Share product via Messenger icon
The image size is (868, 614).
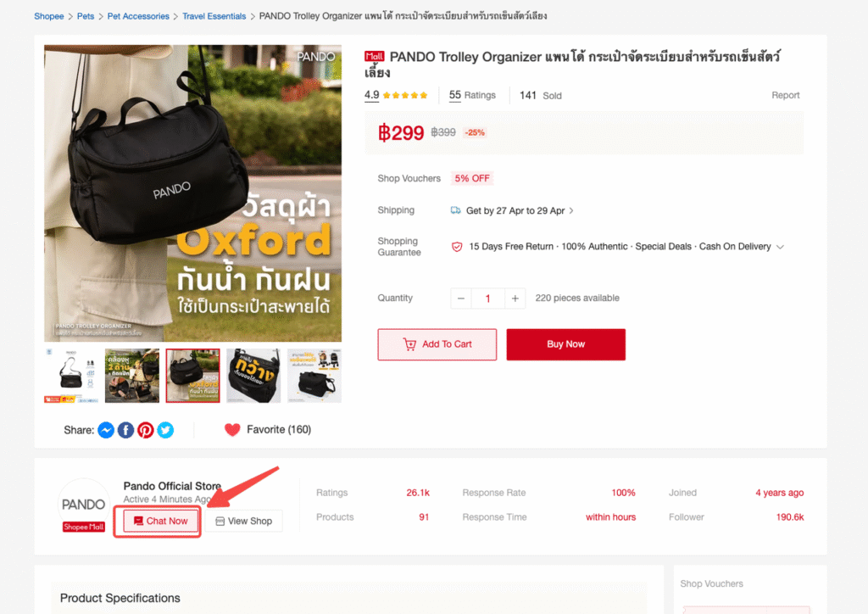pos(106,430)
